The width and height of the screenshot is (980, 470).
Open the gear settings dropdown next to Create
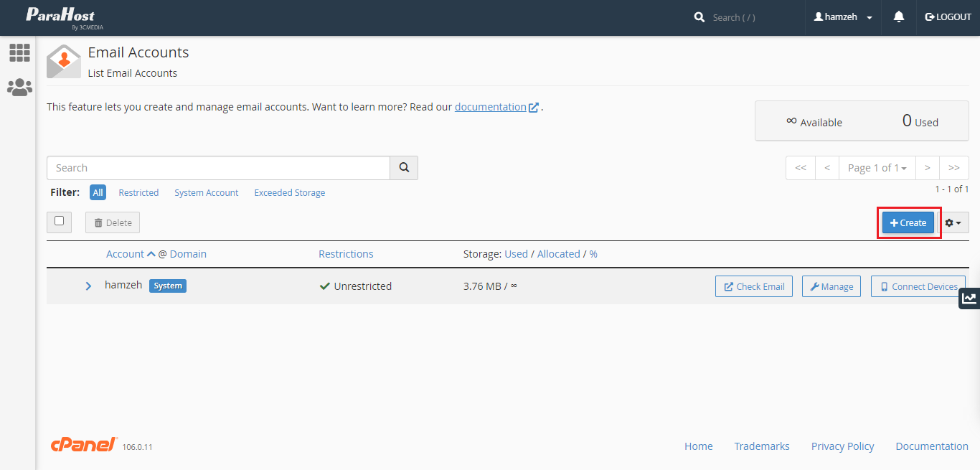pos(953,222)
